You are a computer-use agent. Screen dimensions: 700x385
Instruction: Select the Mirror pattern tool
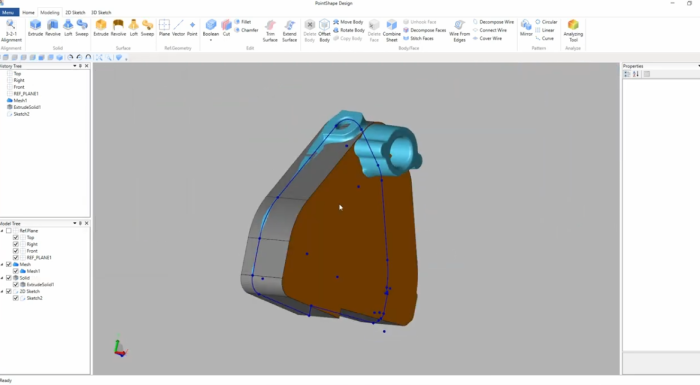526,28
